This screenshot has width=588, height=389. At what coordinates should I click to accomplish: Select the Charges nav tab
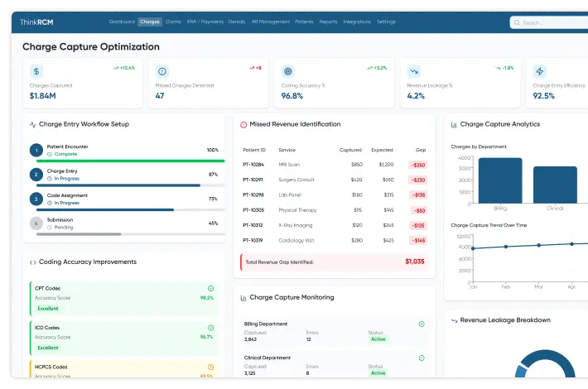[x=150, y=22]
